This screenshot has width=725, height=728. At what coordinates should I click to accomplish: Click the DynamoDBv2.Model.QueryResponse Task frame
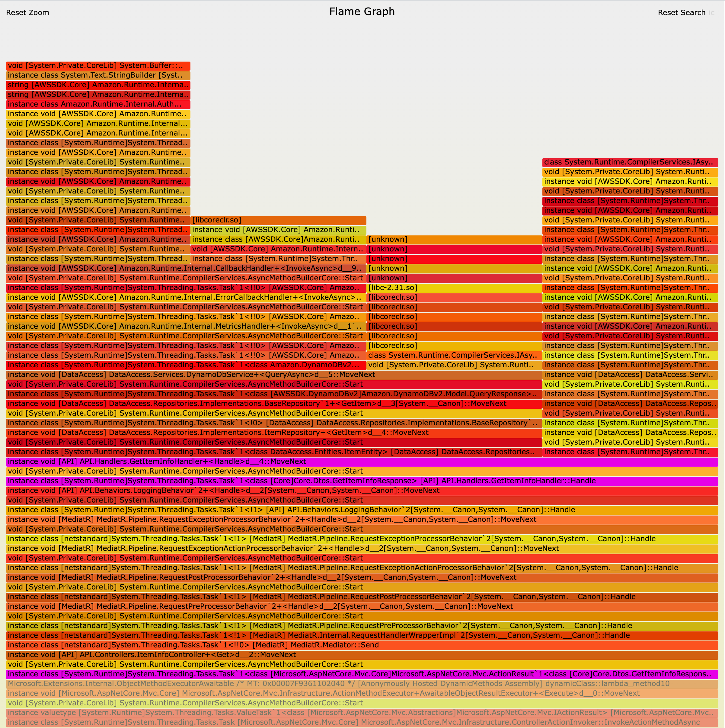(274, 394)
